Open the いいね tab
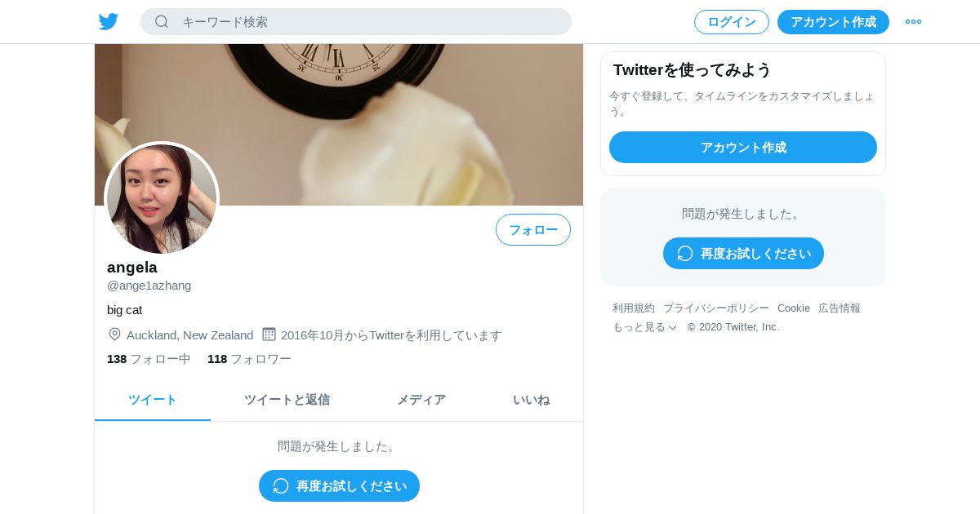Image resolution: width=980 pixels, height=514 pixels. pyautogui.click(x=531, y=400)
